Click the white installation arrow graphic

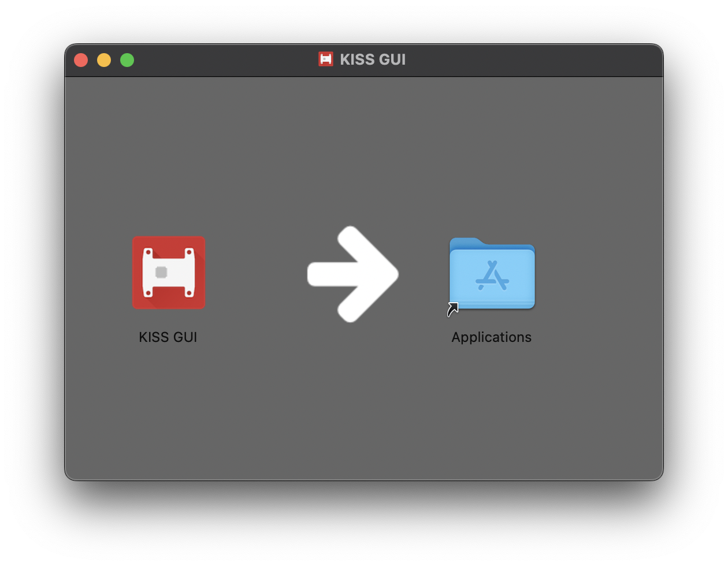(351, 274)
